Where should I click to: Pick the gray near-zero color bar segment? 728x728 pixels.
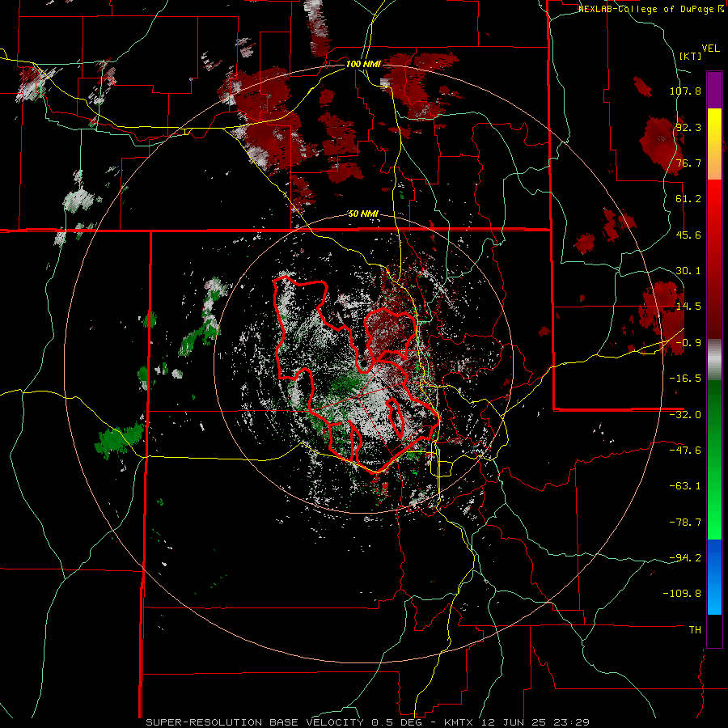pos(714,360)
